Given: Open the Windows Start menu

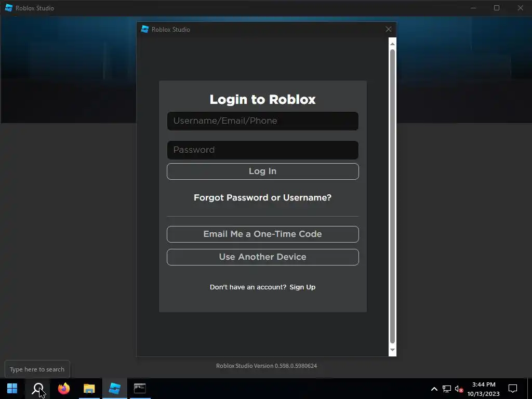Looking at the screenshot, I should coord(12,389).
